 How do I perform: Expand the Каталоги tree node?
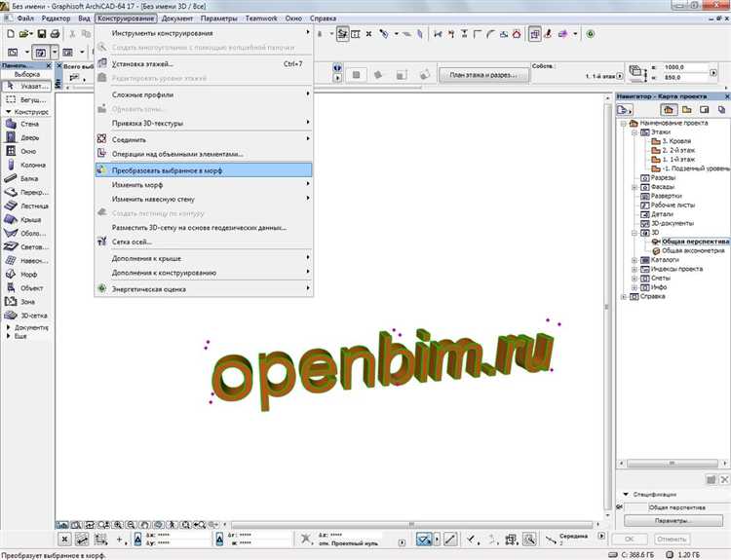pos(635,260)
